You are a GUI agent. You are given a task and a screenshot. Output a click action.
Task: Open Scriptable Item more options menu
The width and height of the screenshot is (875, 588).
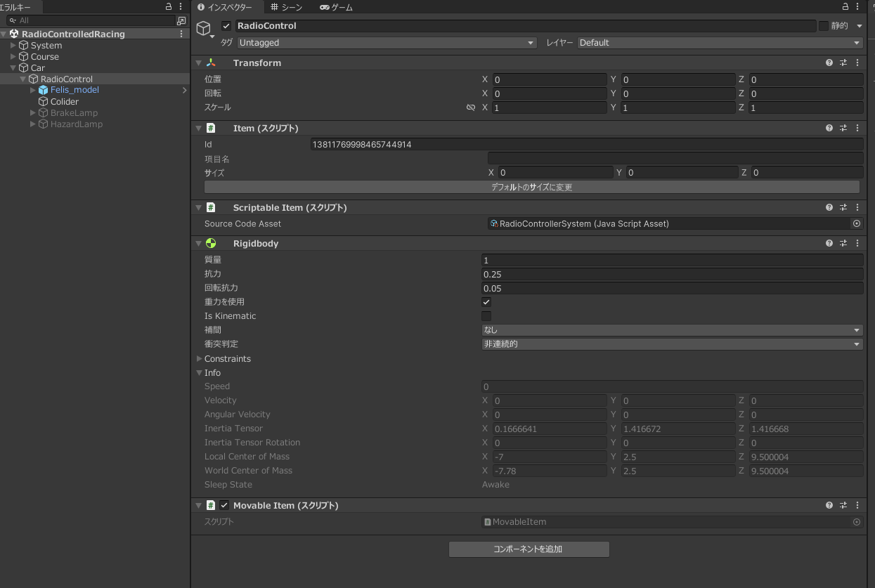(x=857, y=207)
